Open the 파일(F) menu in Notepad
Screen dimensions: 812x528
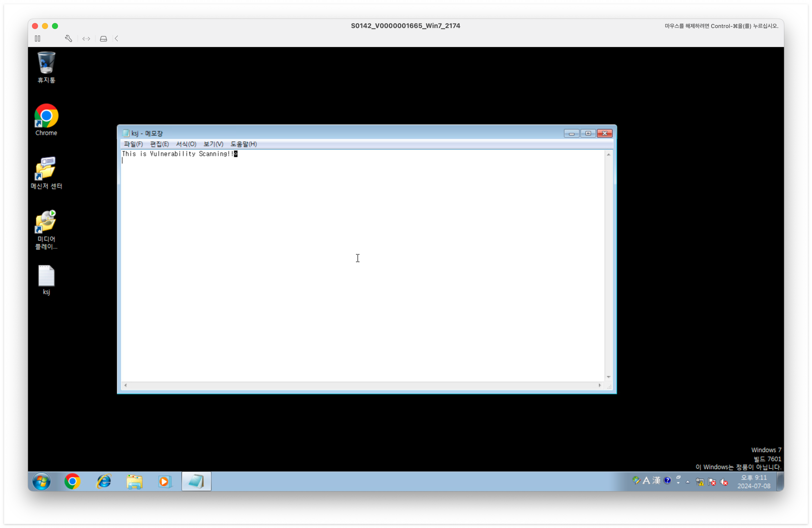pyautogui.click(x=133, y=144)
